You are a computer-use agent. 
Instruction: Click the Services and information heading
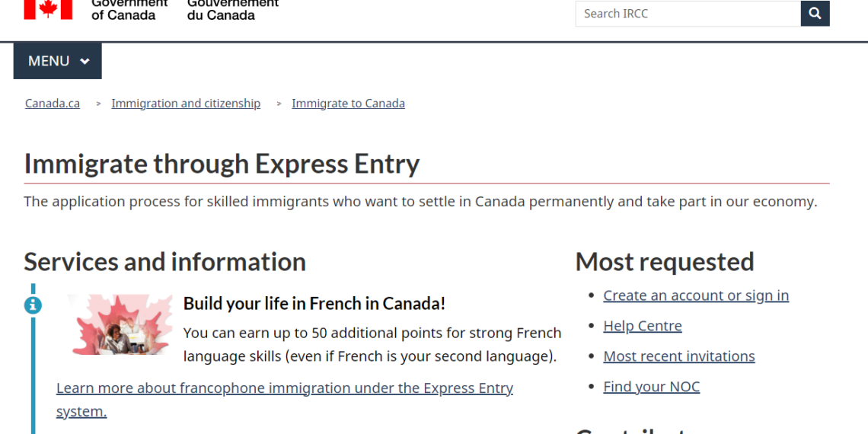pyautogui.click(x=164, y=262)
